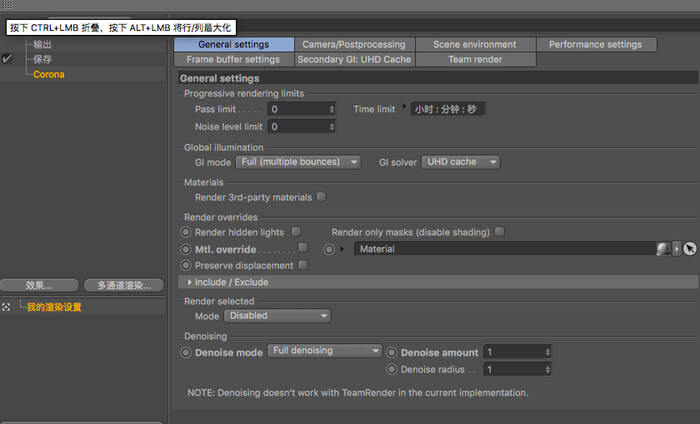Open Performance settings tab
700x424 pixels.
coord(596,45)
